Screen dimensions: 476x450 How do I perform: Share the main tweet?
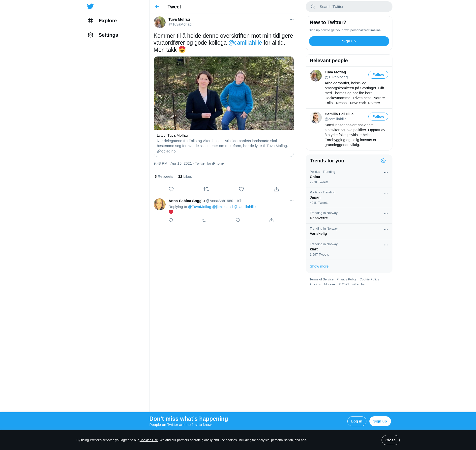(x=276, y=189)
